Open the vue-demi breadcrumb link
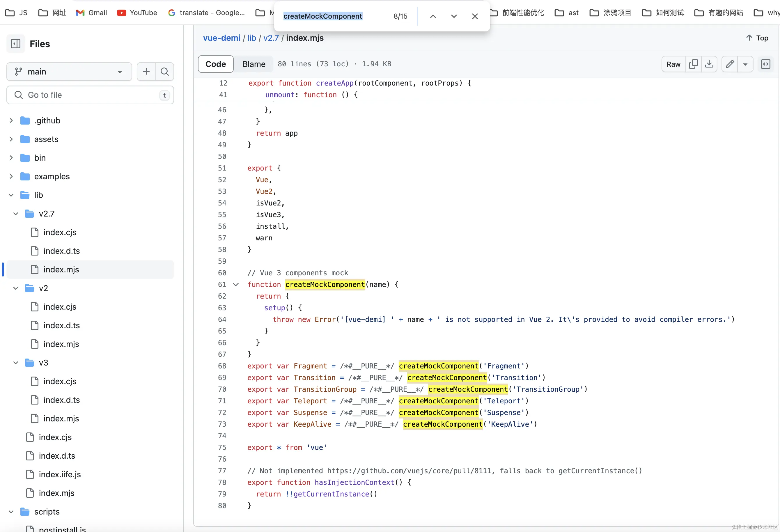780x532 pixels. pos(221,38)
